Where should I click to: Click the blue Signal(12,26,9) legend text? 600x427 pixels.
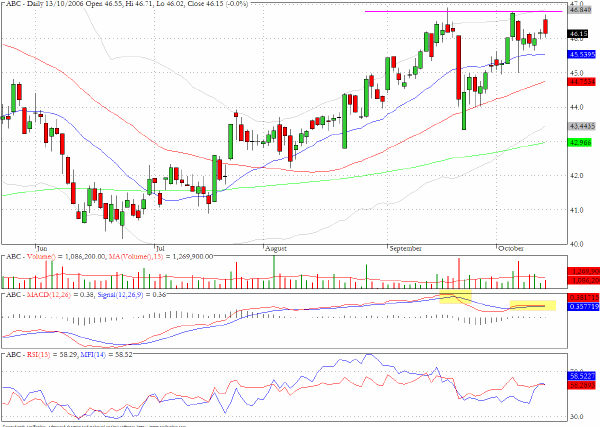(120, 295)
